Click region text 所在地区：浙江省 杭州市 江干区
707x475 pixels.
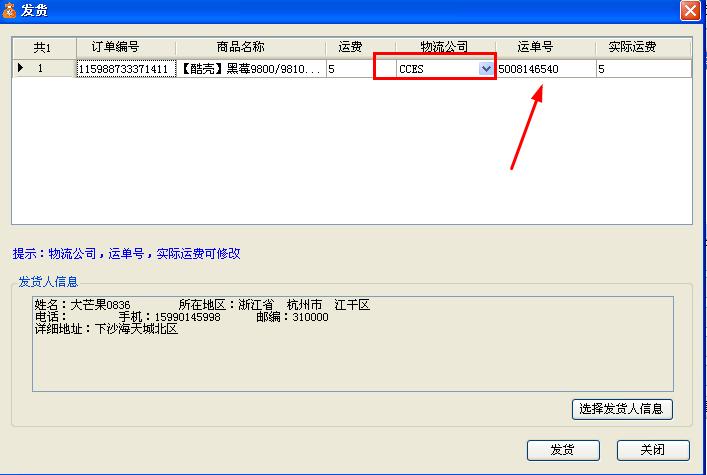274,305
